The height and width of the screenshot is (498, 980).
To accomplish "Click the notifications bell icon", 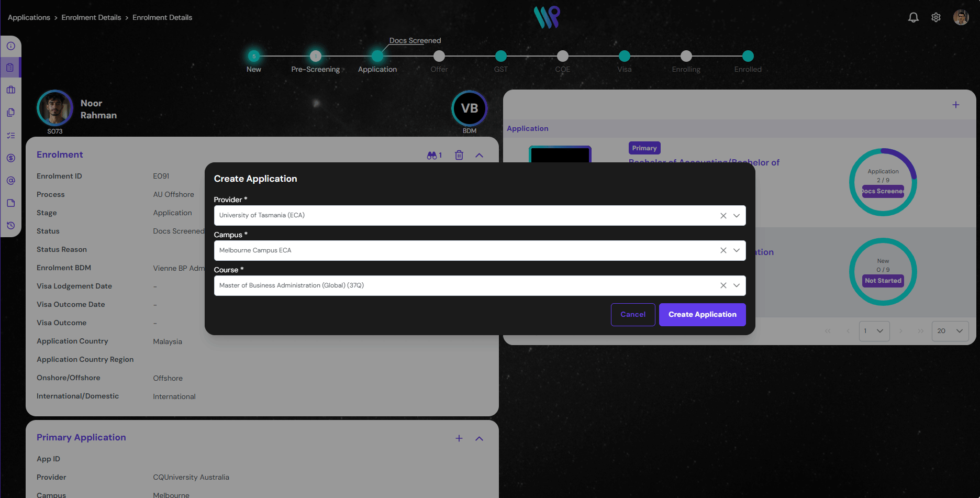I will 913,17.
